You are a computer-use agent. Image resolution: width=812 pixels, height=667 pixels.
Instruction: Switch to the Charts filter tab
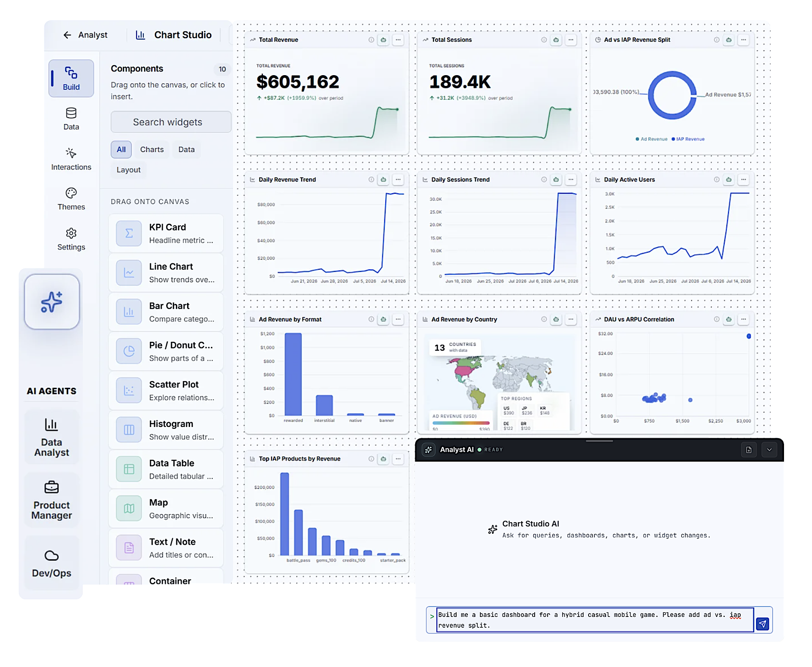(x=152, y=149)
